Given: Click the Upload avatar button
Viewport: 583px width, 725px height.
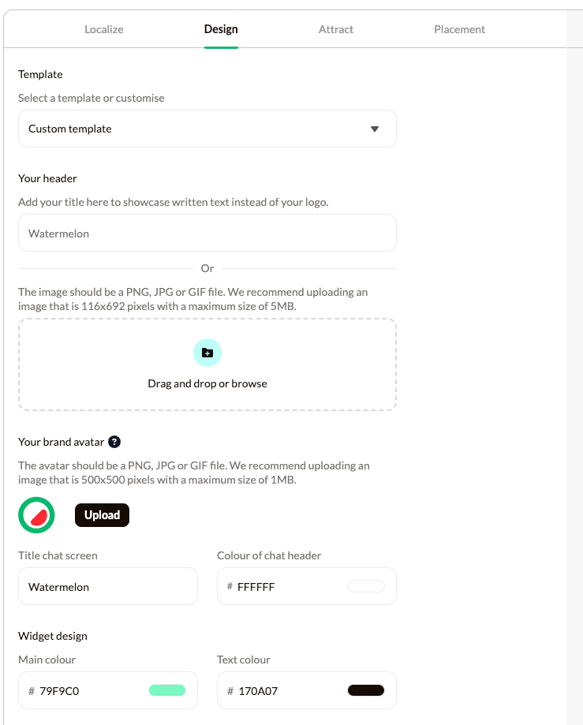Looking at the screenshot, I should 102,515.
